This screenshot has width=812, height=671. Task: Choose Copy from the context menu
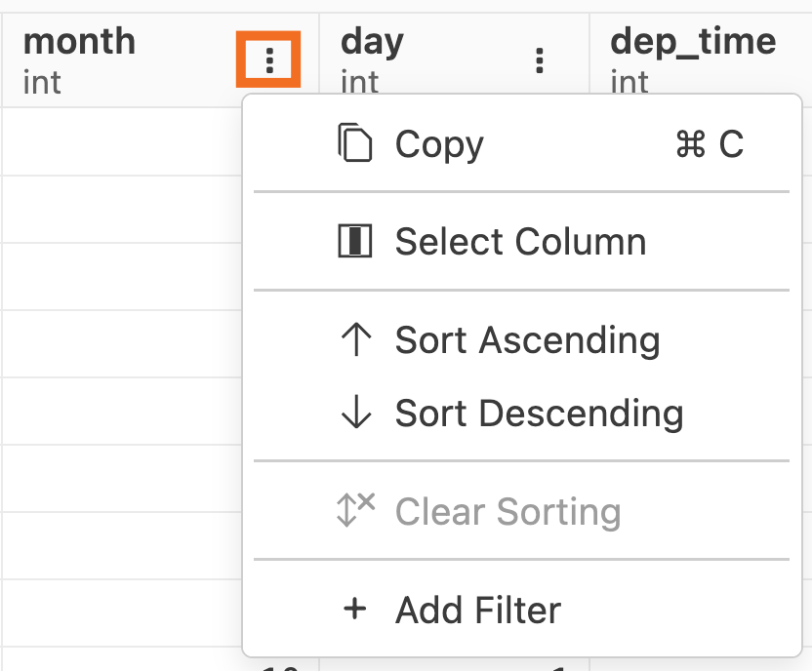point(437,143)
